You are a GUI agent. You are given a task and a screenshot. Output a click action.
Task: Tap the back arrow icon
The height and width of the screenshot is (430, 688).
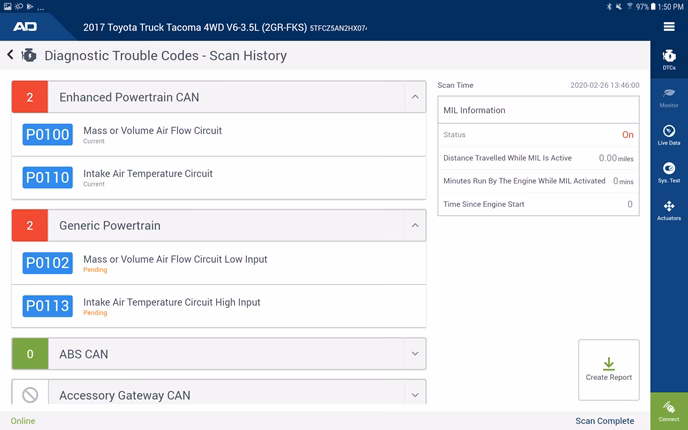click(10, 56)
